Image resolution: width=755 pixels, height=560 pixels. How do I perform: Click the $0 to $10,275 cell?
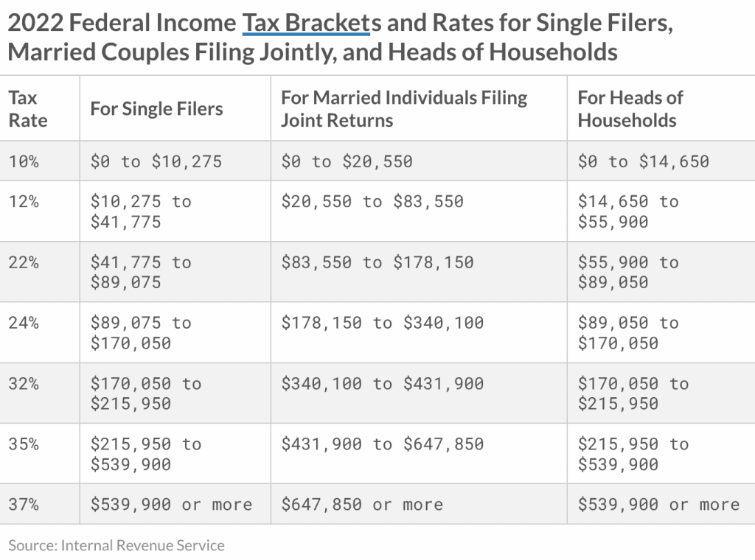(x=156, y=161)
